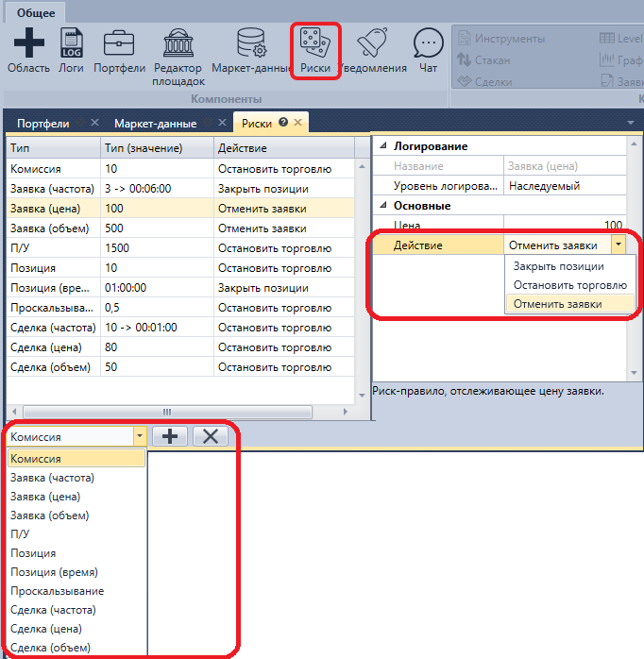Sort by Тип (значение) column header
Image resolution: width=644 pixels, height=659 pixels.
click(157, 148)
